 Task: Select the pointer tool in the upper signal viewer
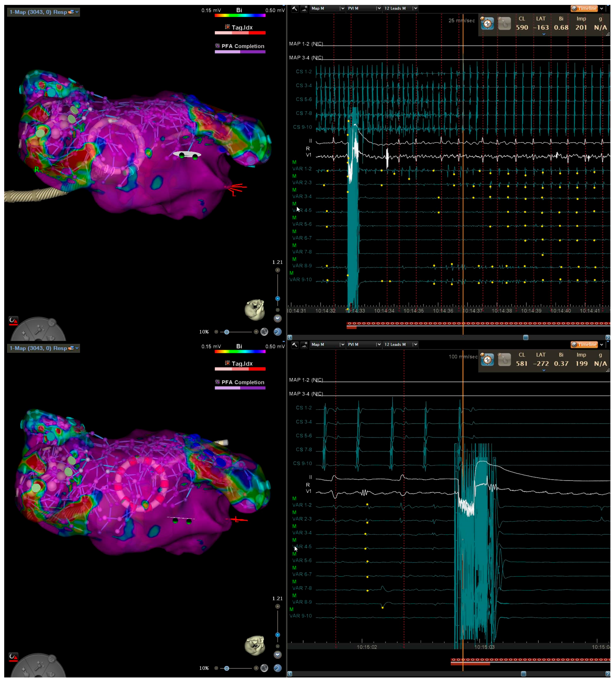pyautogui.click(x=295, y=8)
